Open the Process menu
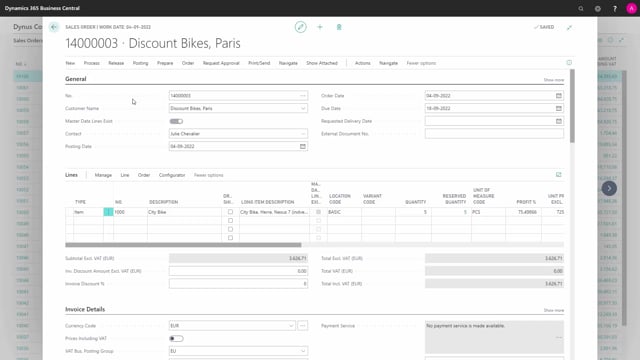 (x=91, y=63)
